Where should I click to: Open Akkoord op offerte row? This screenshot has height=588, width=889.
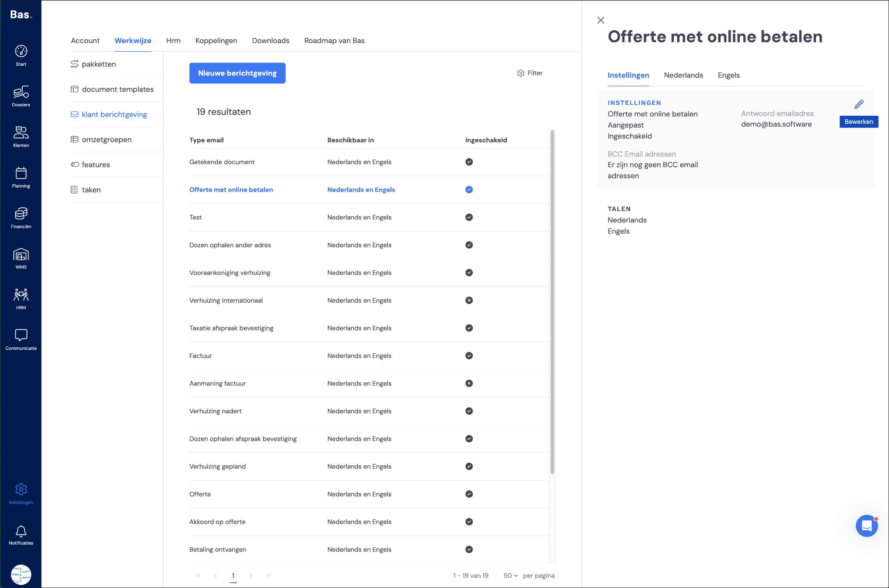369,522
